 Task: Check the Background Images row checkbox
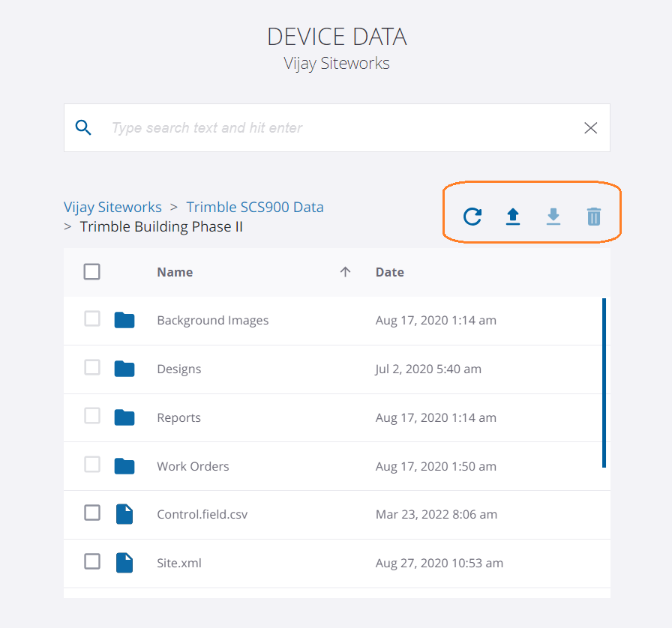(92, 318)
